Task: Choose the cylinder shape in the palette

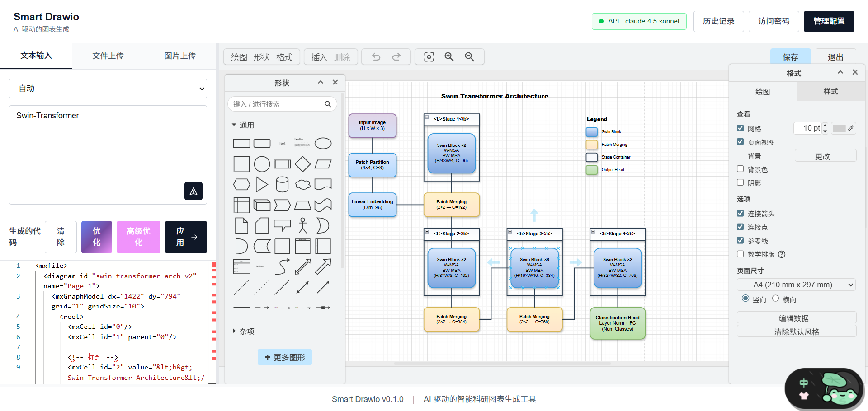Action: [282, 184]
